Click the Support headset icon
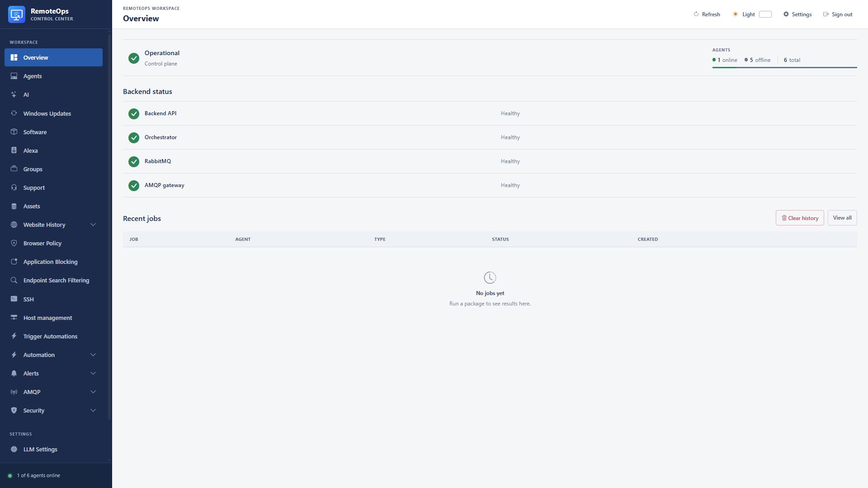 [14, 188]
